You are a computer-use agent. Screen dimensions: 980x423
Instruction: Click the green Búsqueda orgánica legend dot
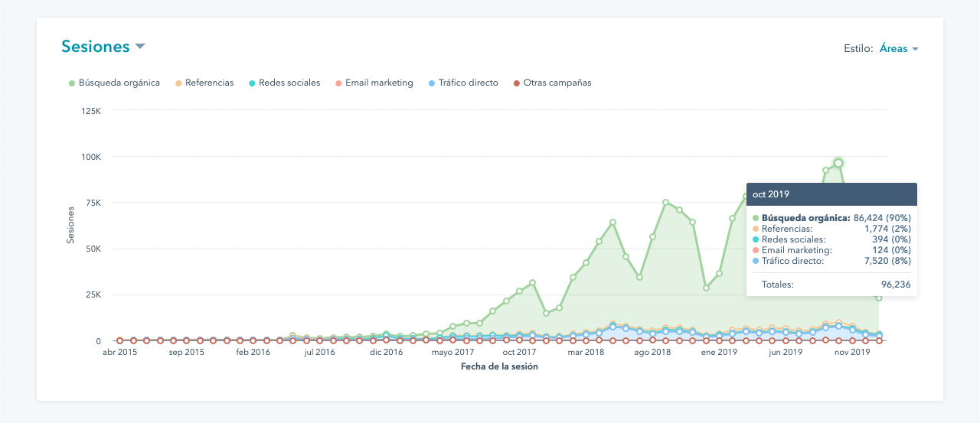(72, 83)
